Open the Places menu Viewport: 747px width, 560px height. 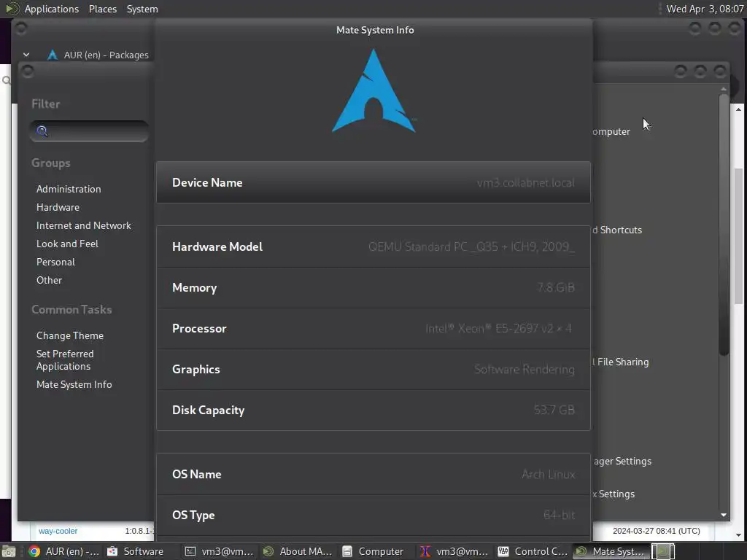click(x=102, y=9)
